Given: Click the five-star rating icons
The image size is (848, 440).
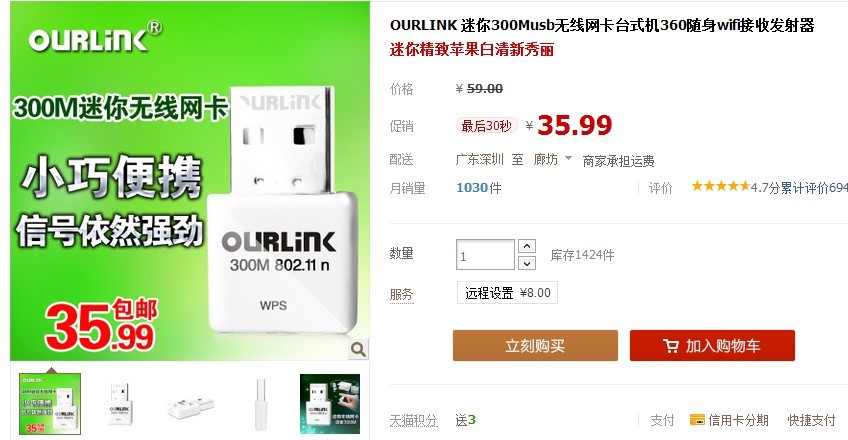Looking at the screenshot, I should (720, 186).
